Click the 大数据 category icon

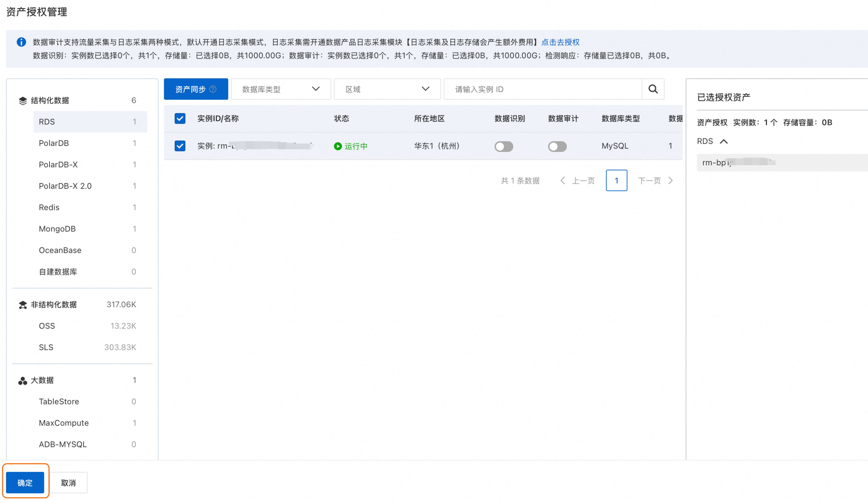pos(23,381)
